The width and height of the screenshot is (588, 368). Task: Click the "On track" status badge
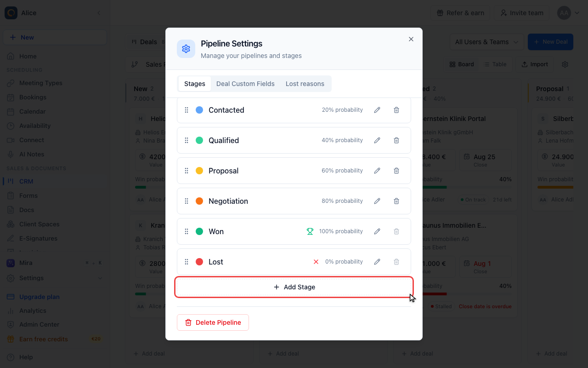pyautogui.click(x=473, y=200)
